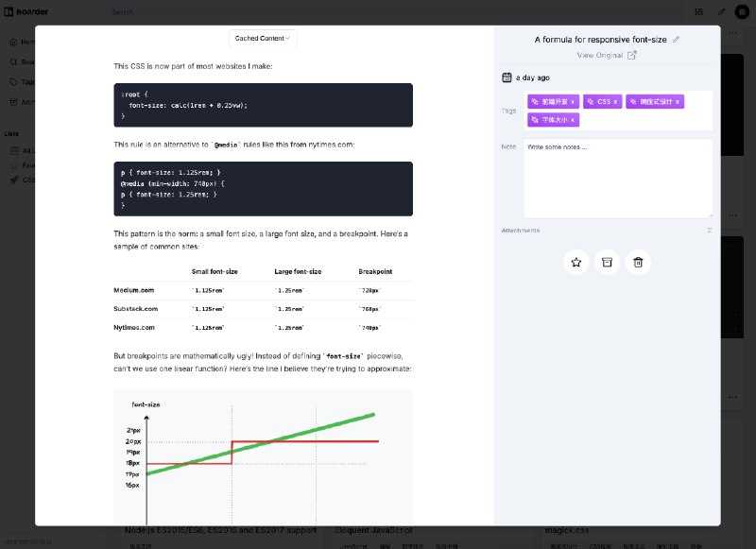Click the font-size graph image in the article
The image size is (756, 549).
click(x=263, y=454)
